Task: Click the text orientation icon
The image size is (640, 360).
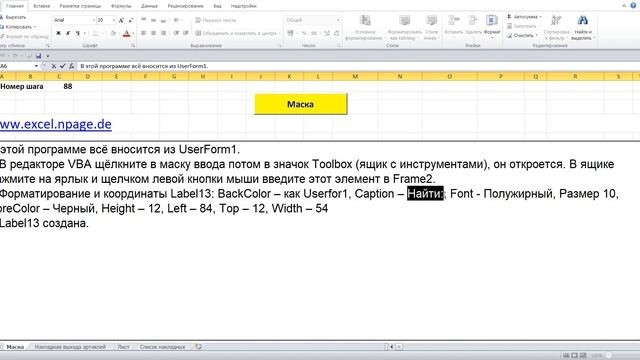Action: tap(176, 20)
